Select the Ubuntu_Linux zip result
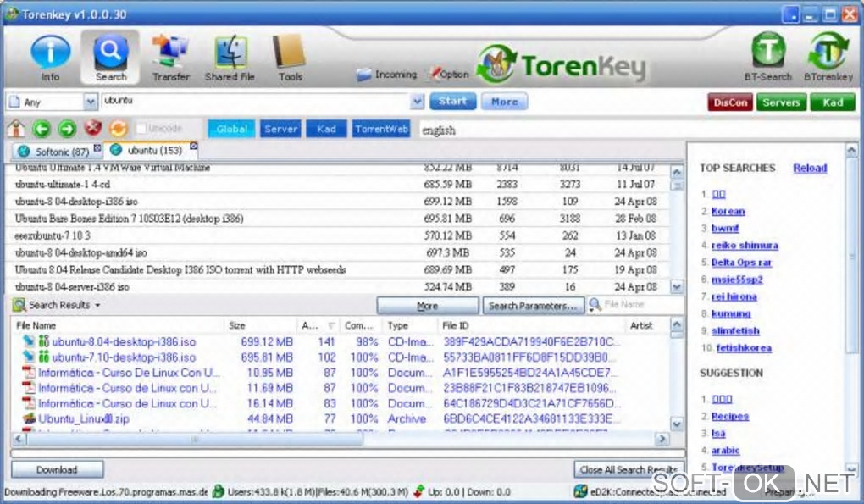This screenshot has width=864, height=504. tap(83, 418)
